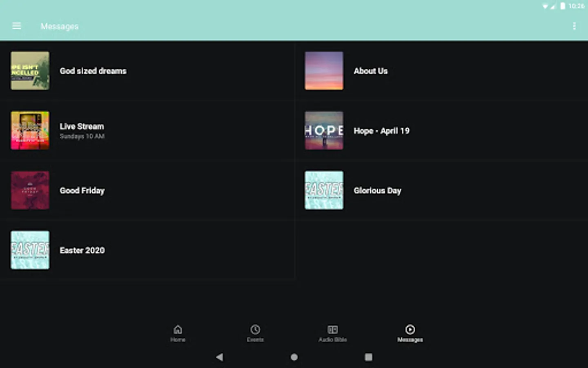Open the Audio Bible book icon
This screenshot has width=588, height=368.
pyautogui.click(x=332, y=333)
